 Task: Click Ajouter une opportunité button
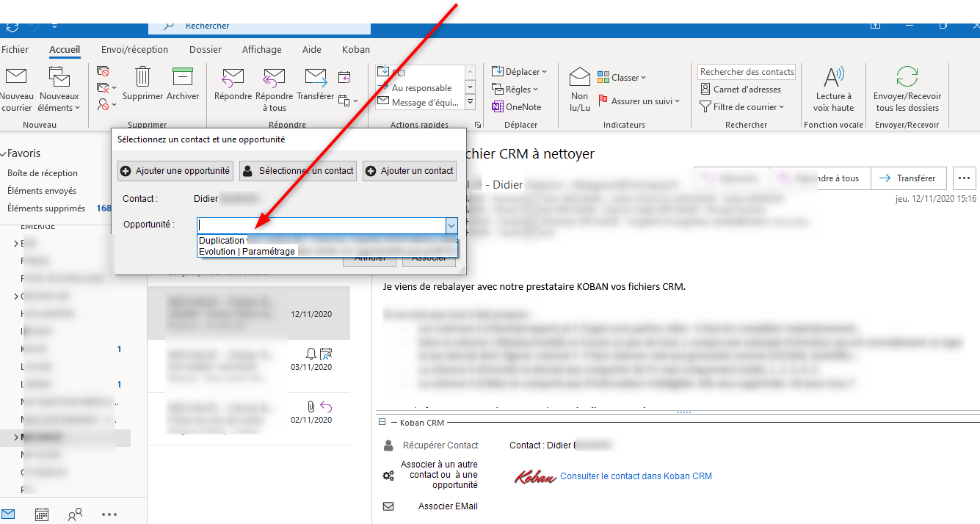(x=175, y=171)
